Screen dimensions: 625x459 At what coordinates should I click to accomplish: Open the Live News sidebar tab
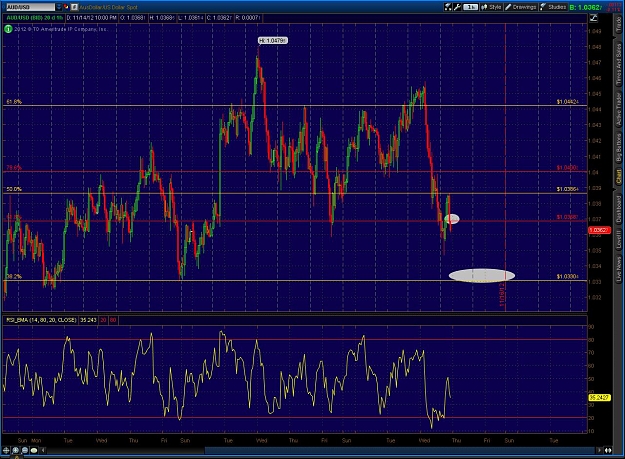point(618,269)
